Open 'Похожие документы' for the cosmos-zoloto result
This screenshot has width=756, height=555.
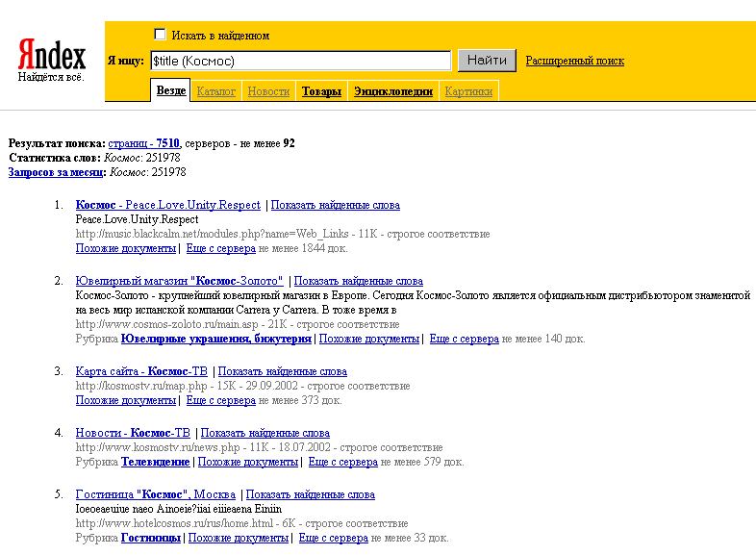click(368, 339)
